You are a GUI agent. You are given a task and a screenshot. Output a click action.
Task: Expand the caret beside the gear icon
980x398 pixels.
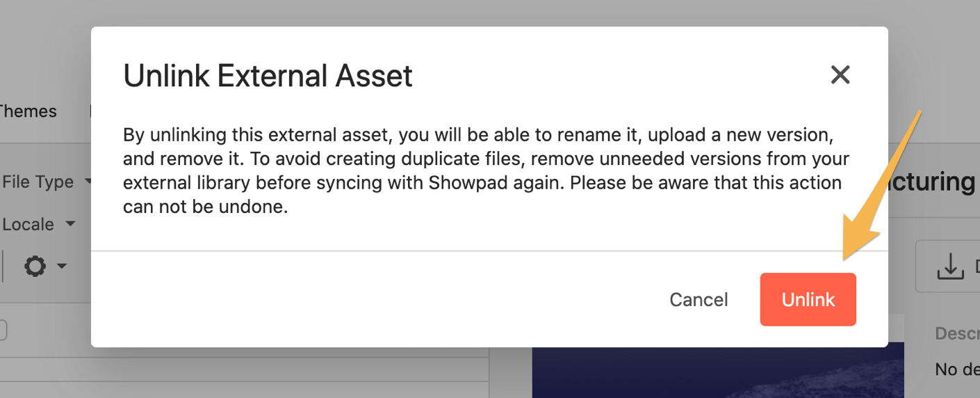click(62, 266)
